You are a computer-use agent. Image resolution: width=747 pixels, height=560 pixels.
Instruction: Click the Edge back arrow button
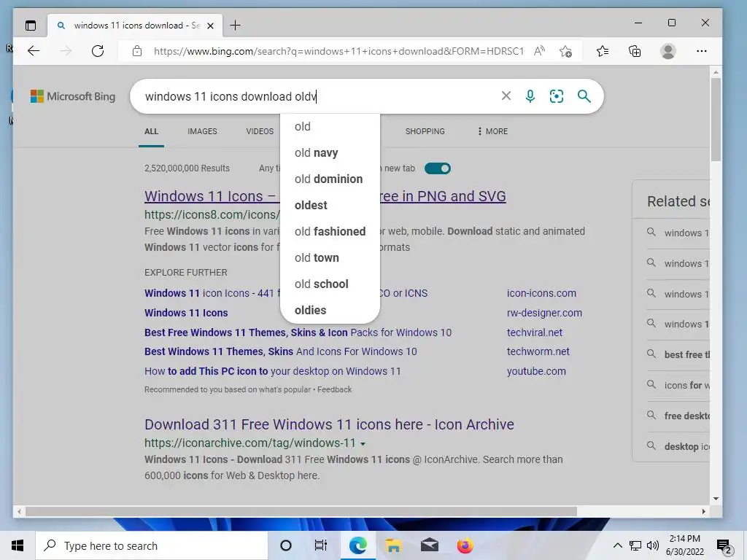coord(34,51)
